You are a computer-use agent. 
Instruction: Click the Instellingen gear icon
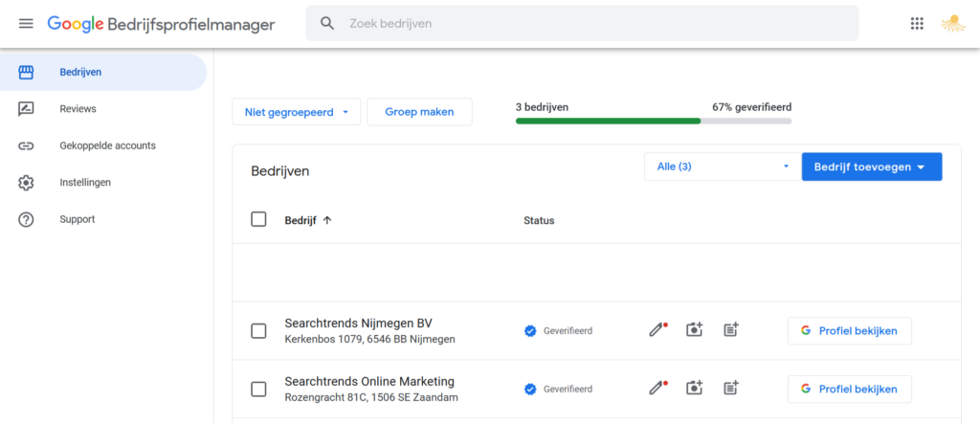pyautogui.click(x=26, y=183)
